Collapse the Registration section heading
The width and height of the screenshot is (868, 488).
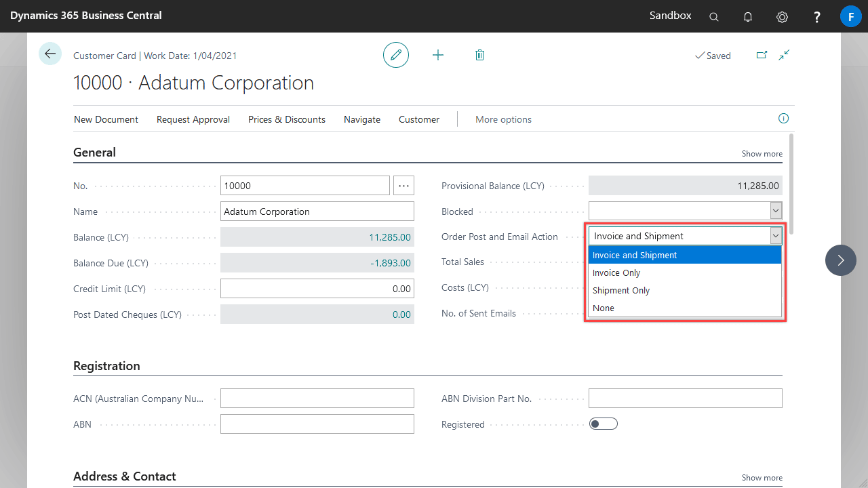coord(106,366)
